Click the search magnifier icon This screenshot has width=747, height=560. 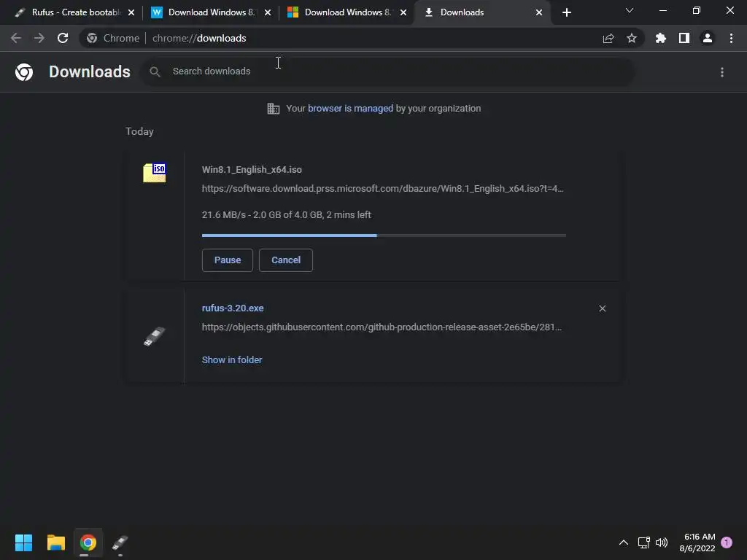pos(155,72)
